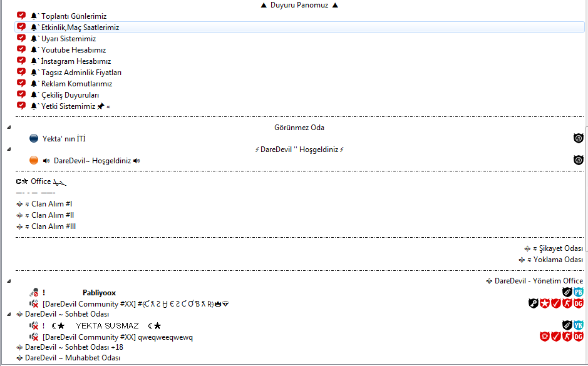Click the red icon beside Toplantı Günlerimiz
The width and height of the screenshot is (588, 366).
21,16
